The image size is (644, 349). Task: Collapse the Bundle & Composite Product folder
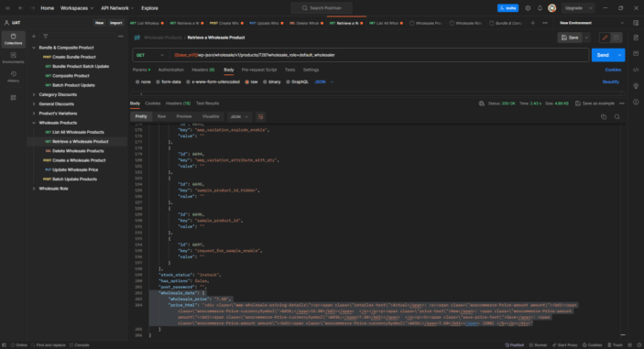34,48
